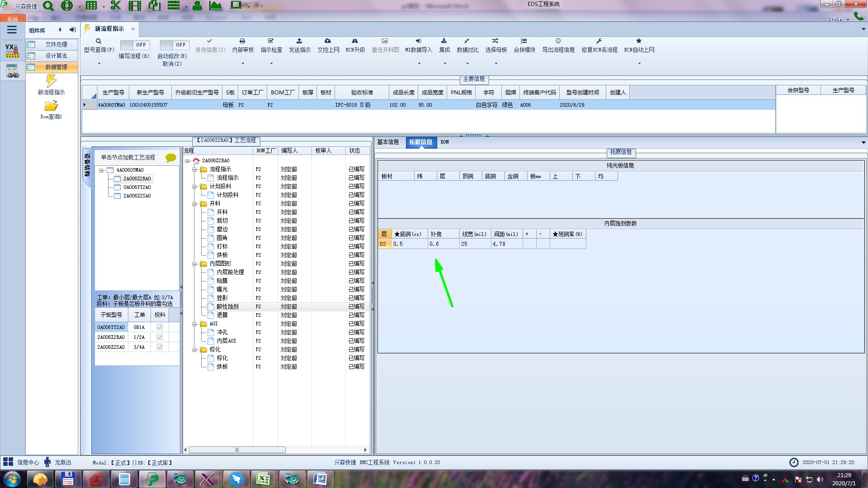
Task: Click 数据对比 compare tool
Action: click(x=467, y=46)
